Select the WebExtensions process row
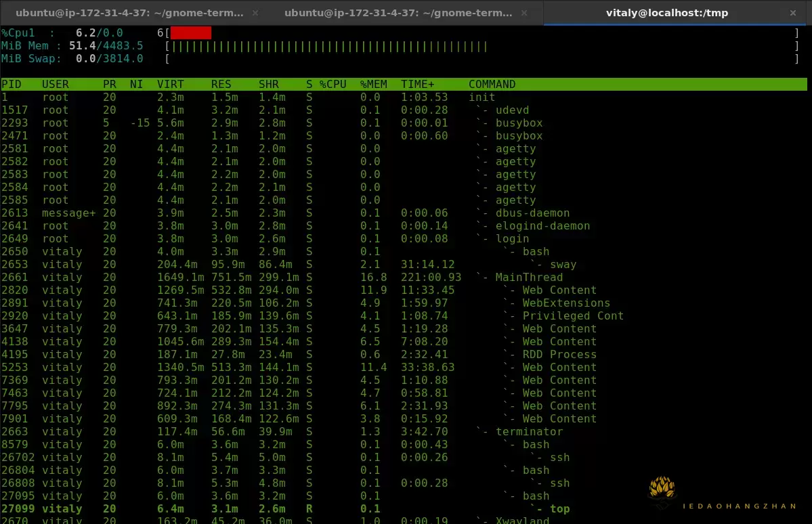Viewport: 812px width, 524px height. [404, 303]
